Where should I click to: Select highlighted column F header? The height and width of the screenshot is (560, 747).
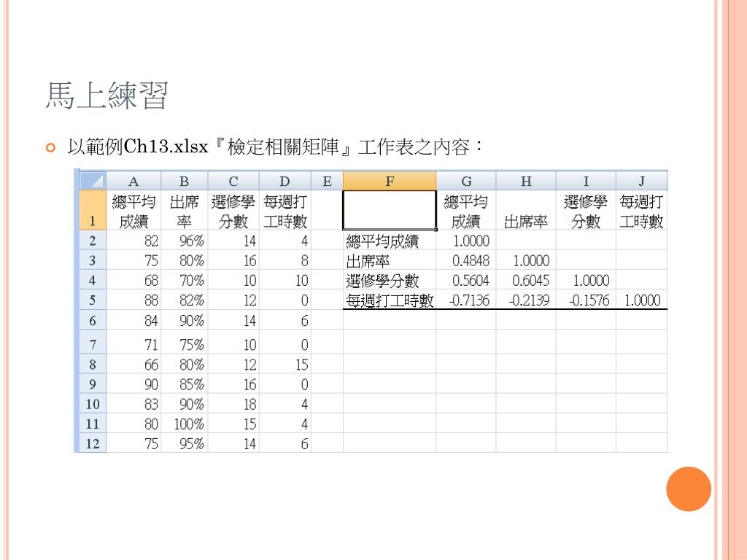pos(390,181)
